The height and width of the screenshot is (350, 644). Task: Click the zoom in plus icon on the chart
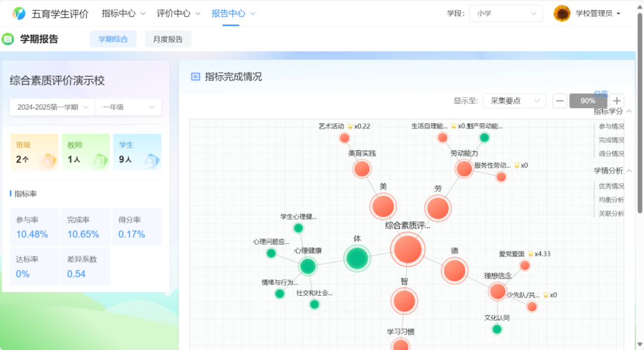[x=616, y=101]
